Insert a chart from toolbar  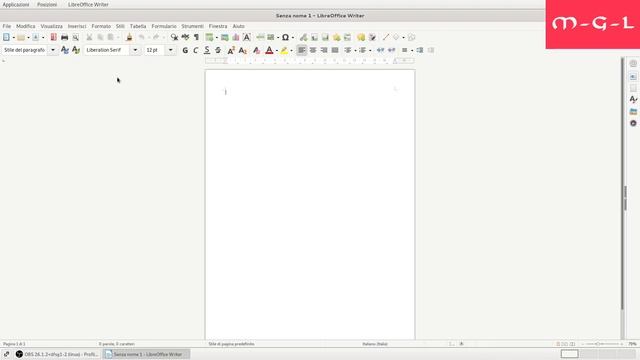click(236, 37)
